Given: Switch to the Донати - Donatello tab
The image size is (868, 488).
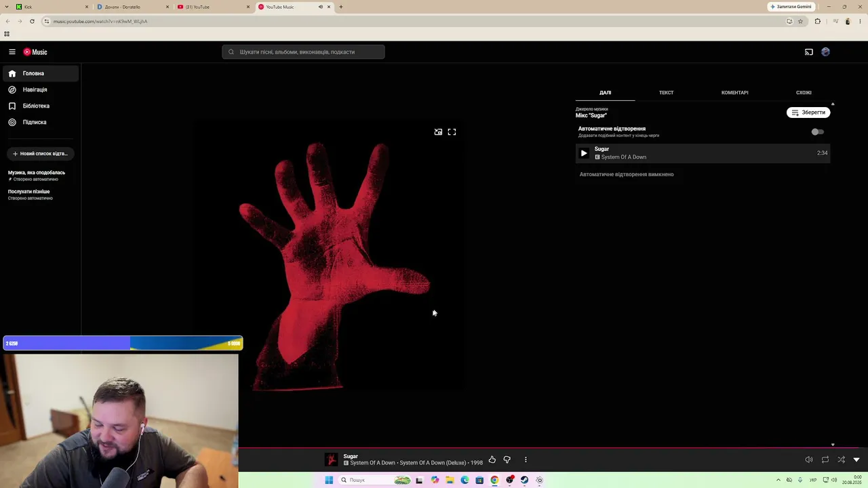Looking at the screenshot, I should tap(132, 7).
